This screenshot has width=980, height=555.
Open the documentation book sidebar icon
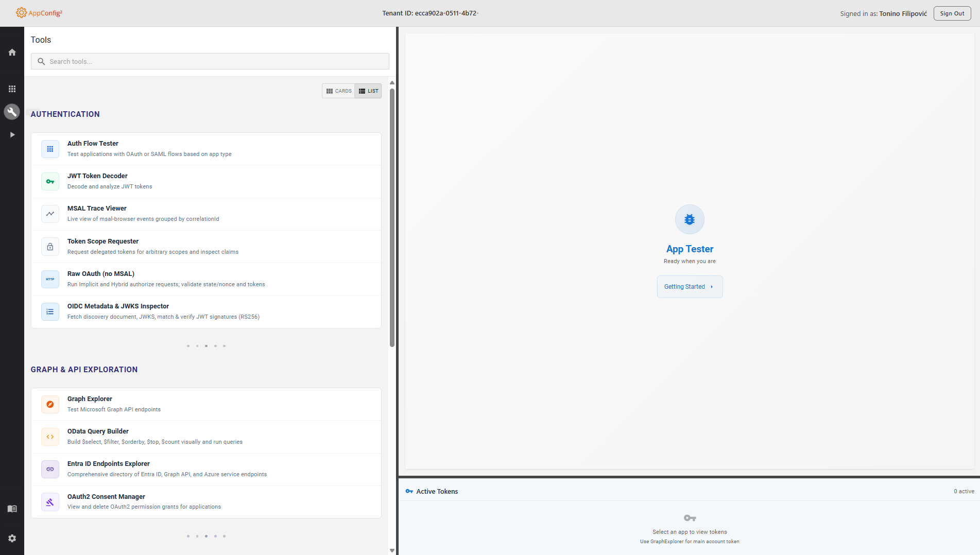click(12, 509)
